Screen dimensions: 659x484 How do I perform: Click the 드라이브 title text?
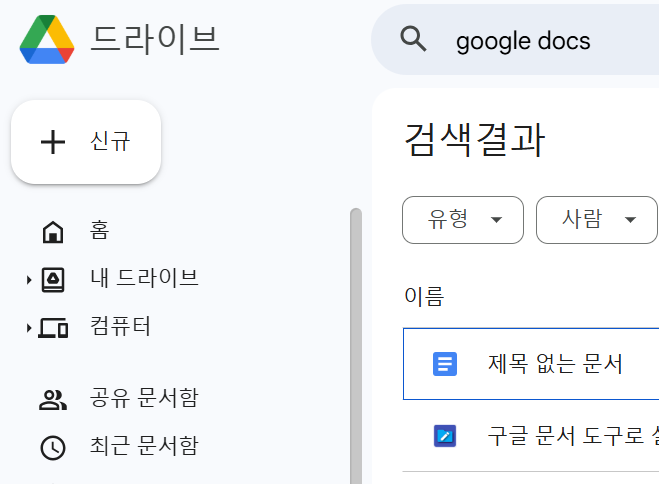pyautogui.click(x=155, y=40)
